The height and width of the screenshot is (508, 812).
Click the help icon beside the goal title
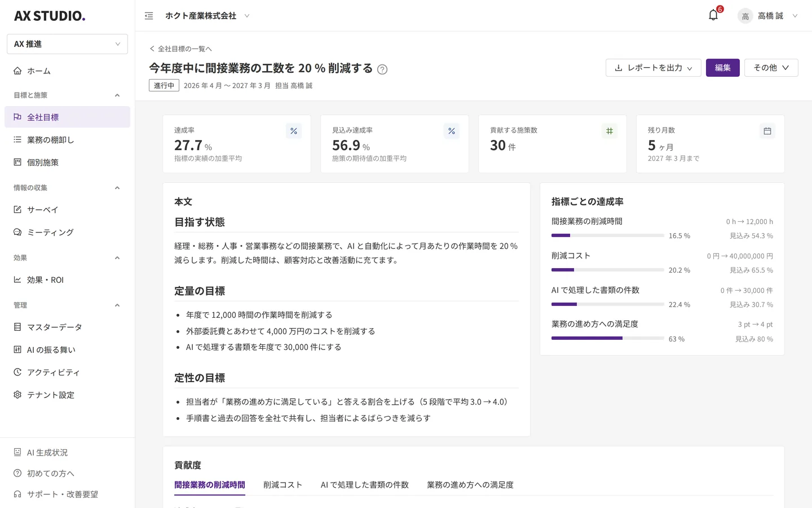pyautogui.click(x=382, y=69)
